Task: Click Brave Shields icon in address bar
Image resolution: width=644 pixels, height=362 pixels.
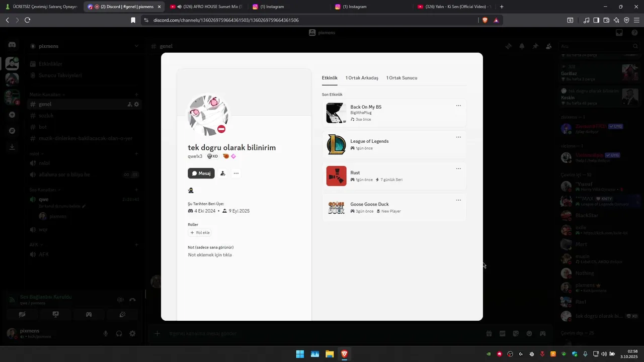Action: [485, 20]
